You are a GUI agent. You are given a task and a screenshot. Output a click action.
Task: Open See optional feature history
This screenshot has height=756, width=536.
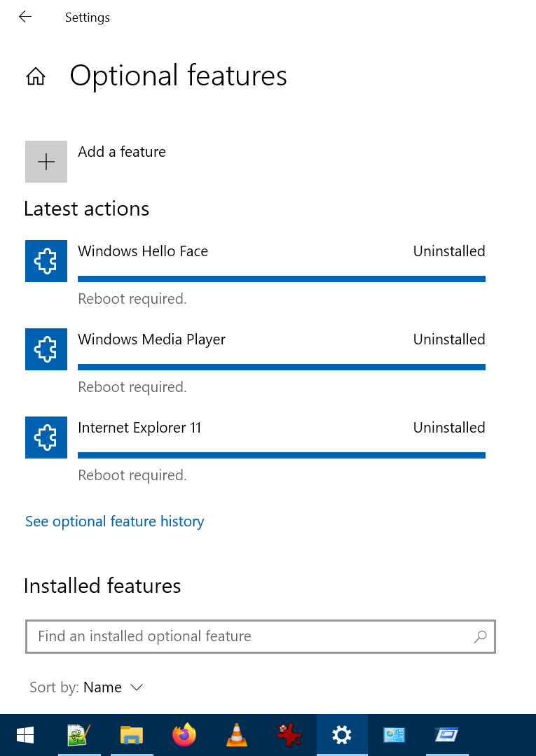tap(114, 521)
